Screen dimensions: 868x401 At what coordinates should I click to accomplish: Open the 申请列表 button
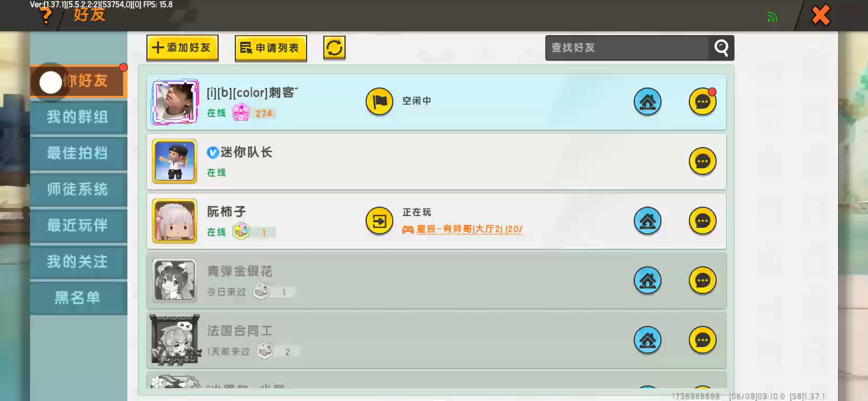pos(271,48)
